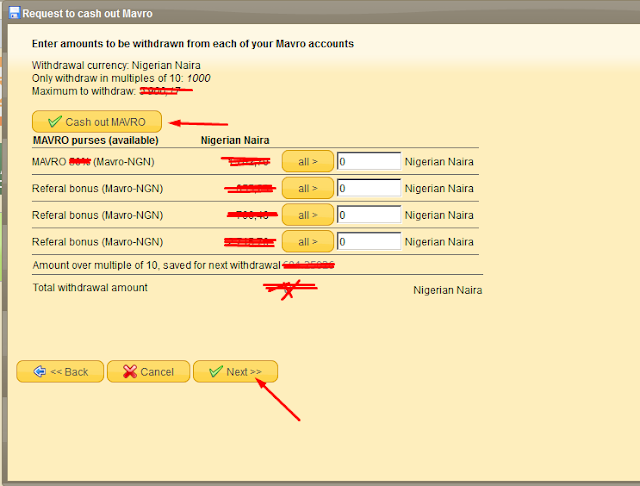Click the green checkmark on Next

pos(216,371)
